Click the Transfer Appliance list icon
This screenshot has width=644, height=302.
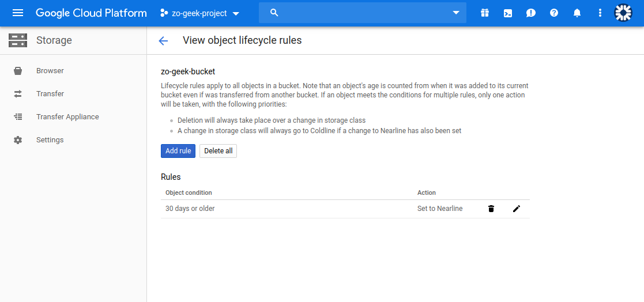point(18,117)
